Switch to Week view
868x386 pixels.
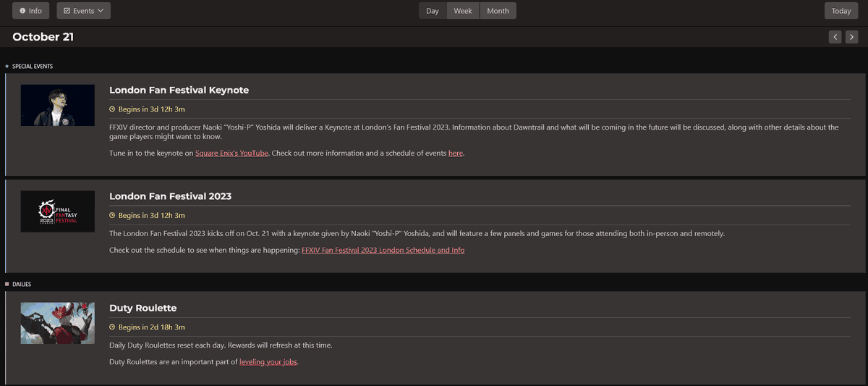(463, 11)
